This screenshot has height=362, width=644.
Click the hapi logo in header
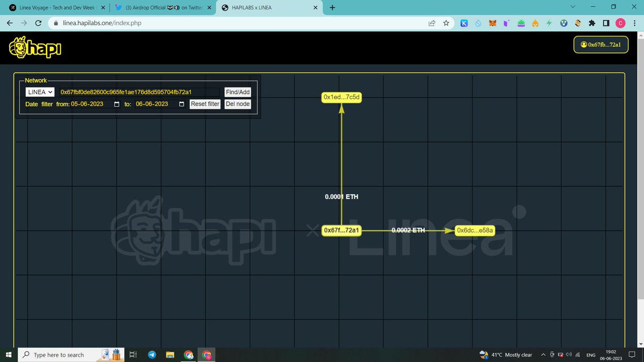pyautogui.click(x=35, y=48)
